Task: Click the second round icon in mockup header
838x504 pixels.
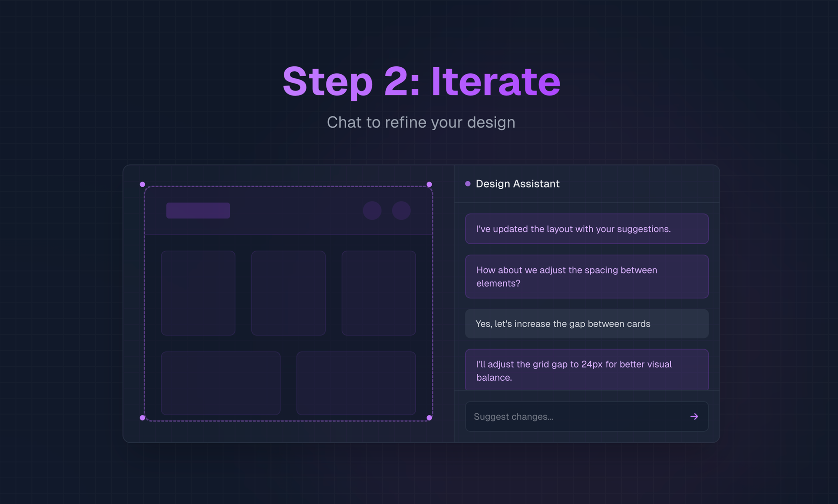Action: tap(401, 211)
